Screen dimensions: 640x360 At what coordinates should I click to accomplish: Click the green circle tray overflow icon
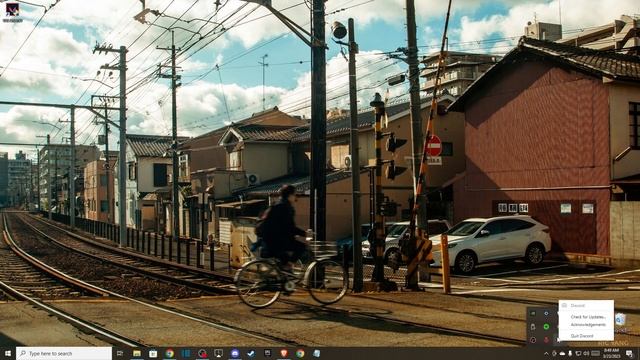pos(546,327)
